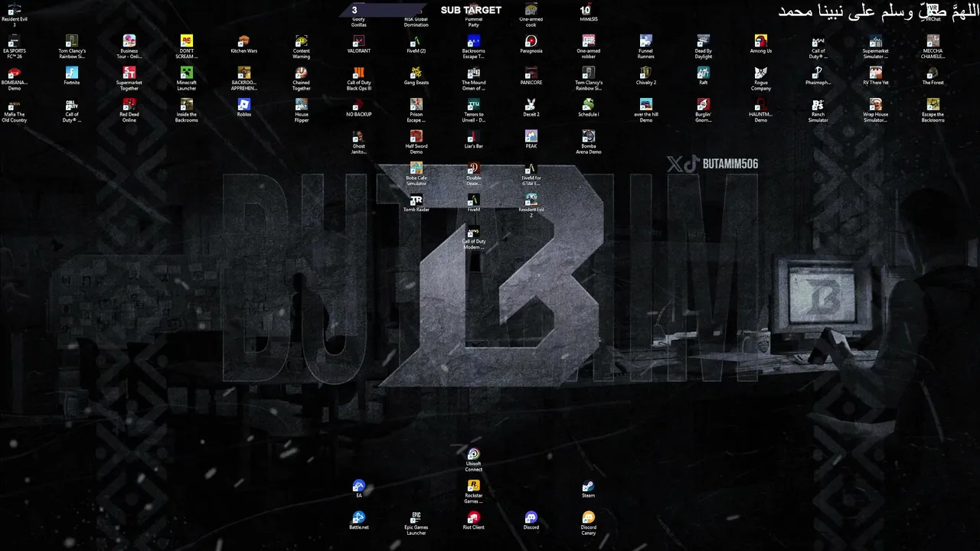
Task: Click the Battle.net launcher icon
Action: point(359,521)
